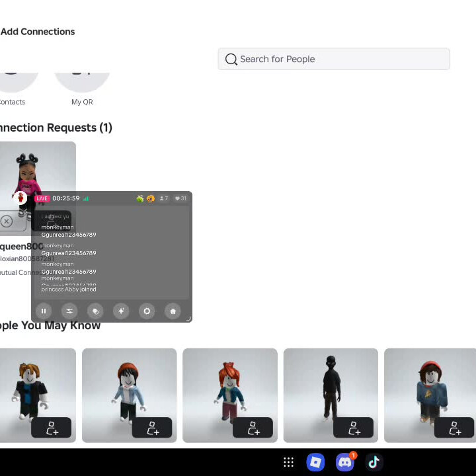Screen dimensions: 476x476
Task: Open the sparkle effects icon in overlay
Action: coord(121,311)
